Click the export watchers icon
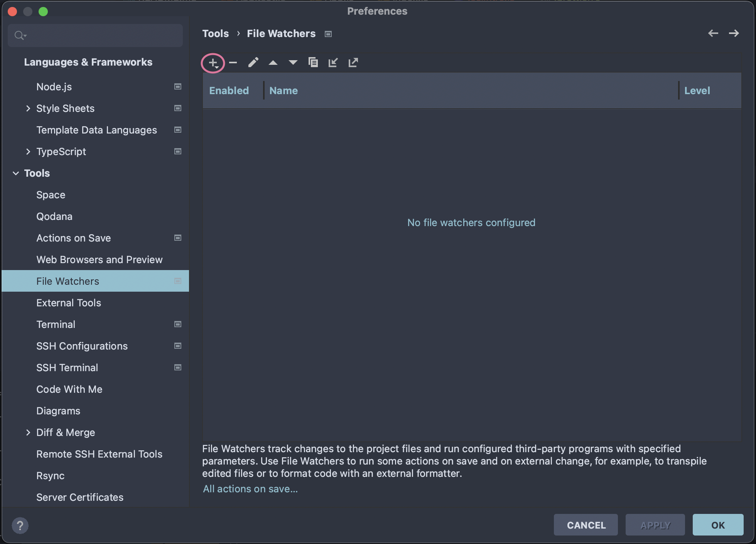This screenshot has width=756, height=544. tap(353, 63)
